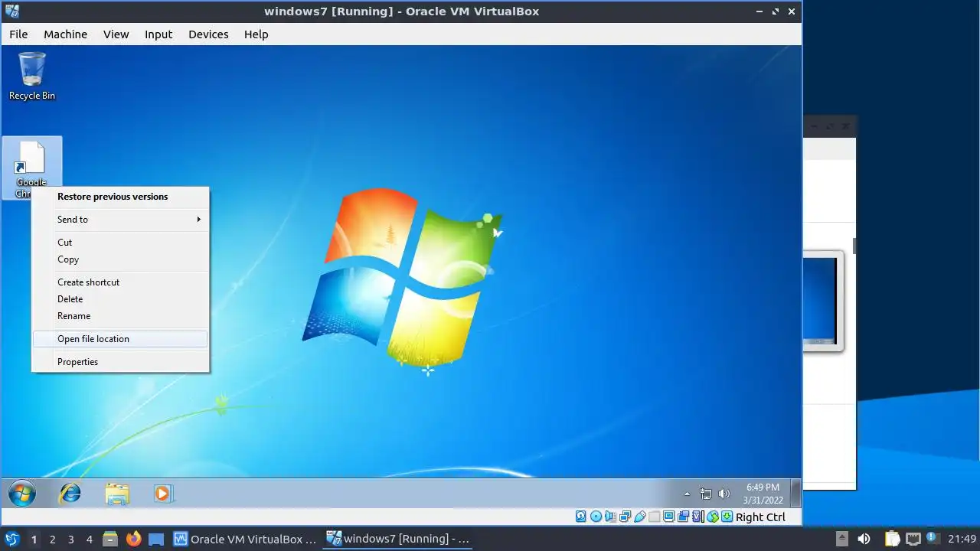Click the host removable media tray icon
Viewport: 980px width, 551px height.
point(842,539)
